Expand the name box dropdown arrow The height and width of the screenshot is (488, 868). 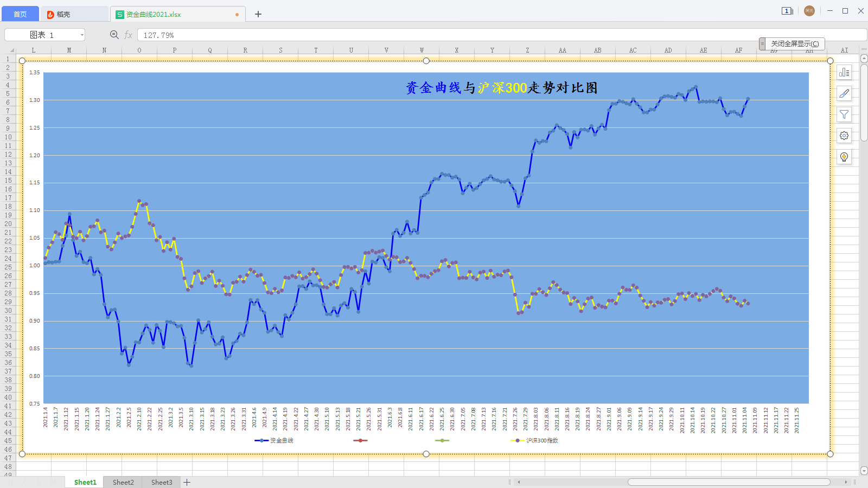(x=82, y=35)
